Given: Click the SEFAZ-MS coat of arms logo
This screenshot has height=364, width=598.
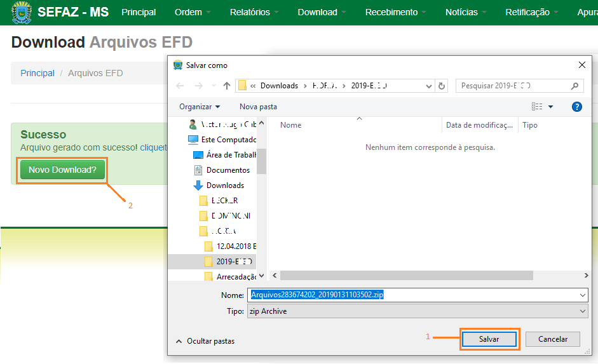Looking at the screenshot, I should point(22,12).
